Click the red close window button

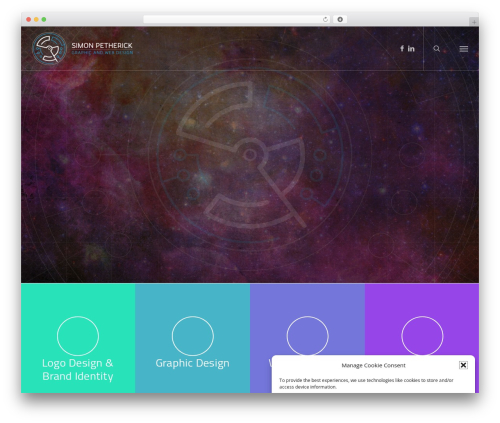[29, 19]
